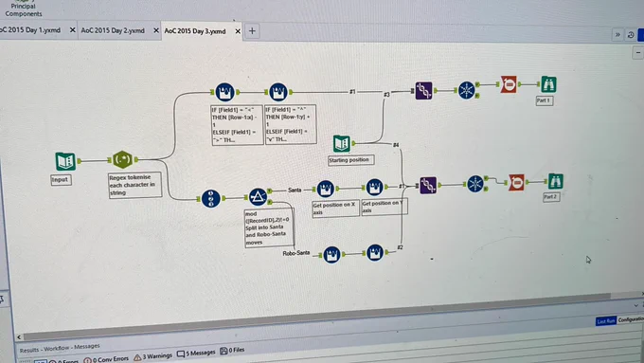Click the Configuration button
Image resolution: width=644 pixels, height=363 pixels.
tap(631, 319)
